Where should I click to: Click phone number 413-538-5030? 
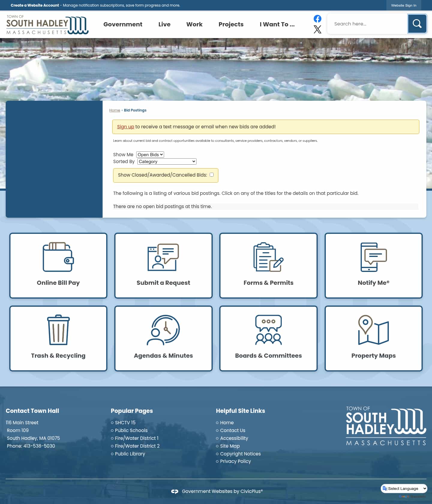(x=39, y=446)
